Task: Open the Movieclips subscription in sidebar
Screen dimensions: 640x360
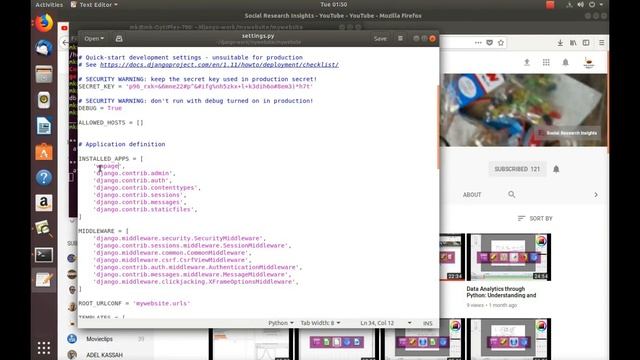Action: coord(100,339)
